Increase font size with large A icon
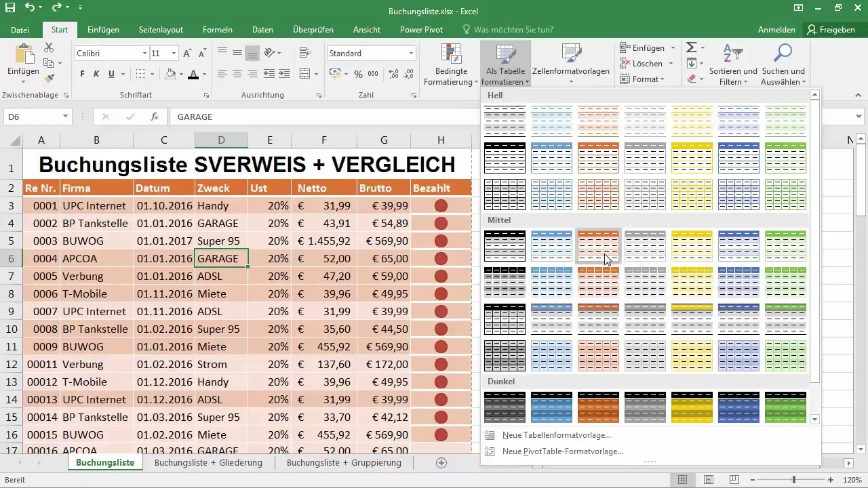This screenshot has width=868, height=488. click(x=188, y=53)
